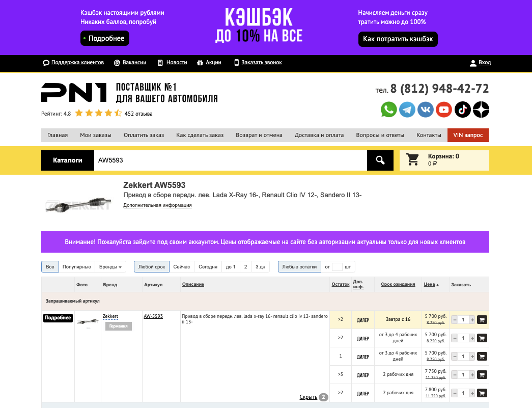Sort table by 'Срок ожидания' column
532x408 pixels.
[398, 284]
